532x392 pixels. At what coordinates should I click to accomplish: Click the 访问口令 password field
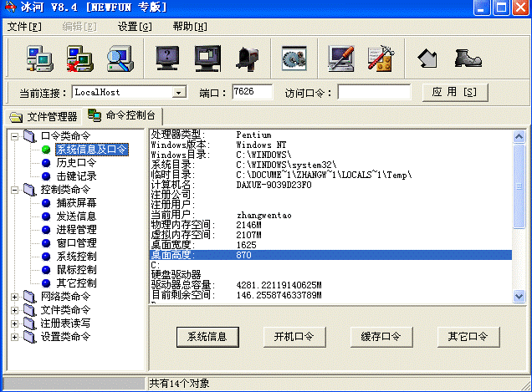pos(374,92)
